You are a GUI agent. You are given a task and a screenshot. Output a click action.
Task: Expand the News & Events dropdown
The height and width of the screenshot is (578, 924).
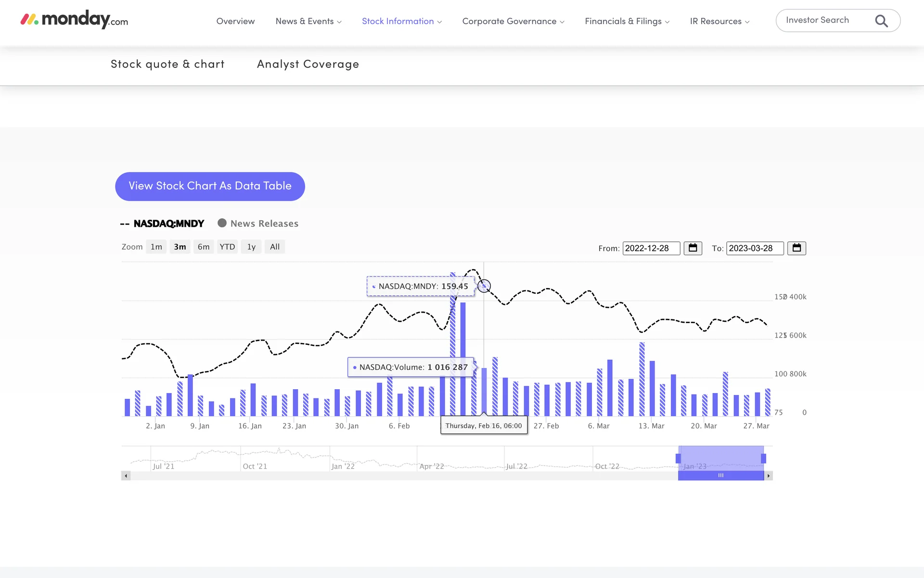click(308, 21)
